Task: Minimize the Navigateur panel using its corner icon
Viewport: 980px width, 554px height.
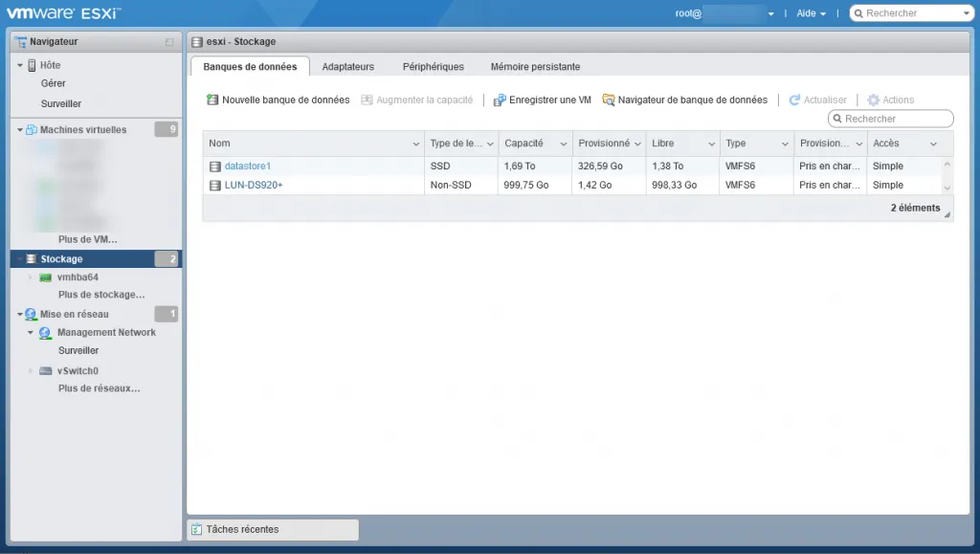Action: point(169,42)
